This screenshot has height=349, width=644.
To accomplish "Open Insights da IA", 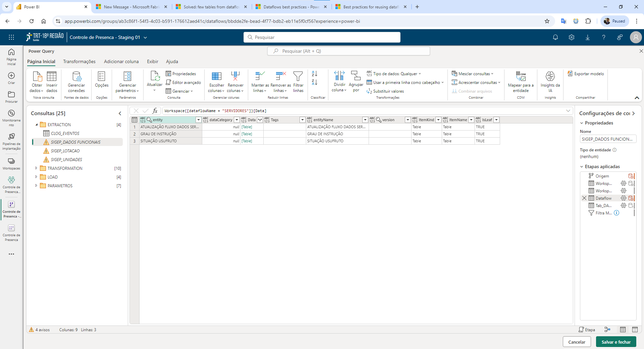I will (x=550, y=82).
